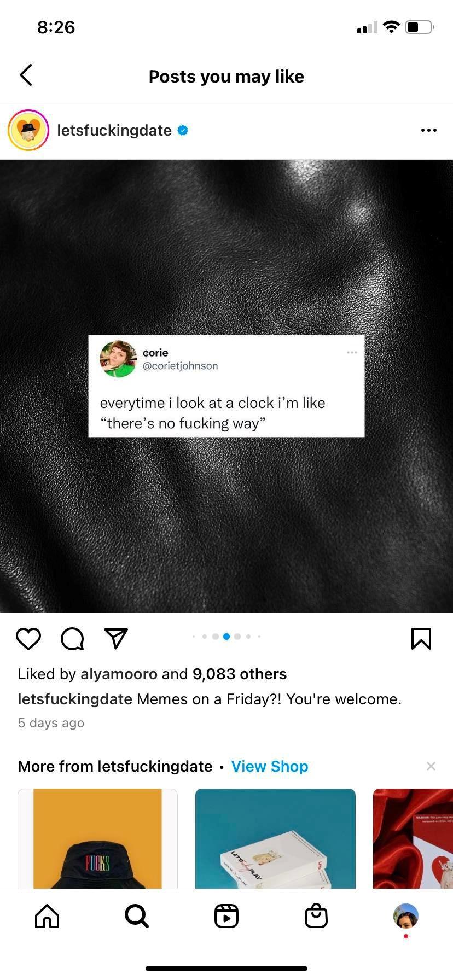Viewport: 453px width, 980px height.
Task: Open the Home tab in bottom bar
Action: coord(47,916)
